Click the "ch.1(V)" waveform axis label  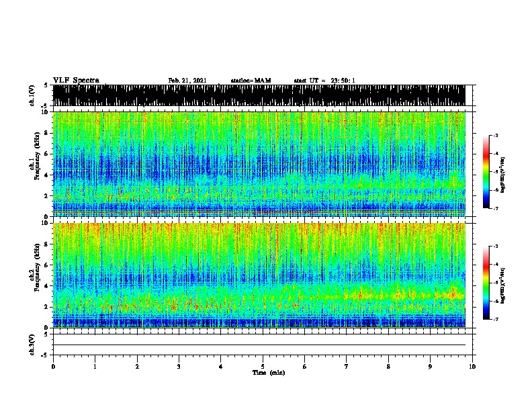point(32,95)
